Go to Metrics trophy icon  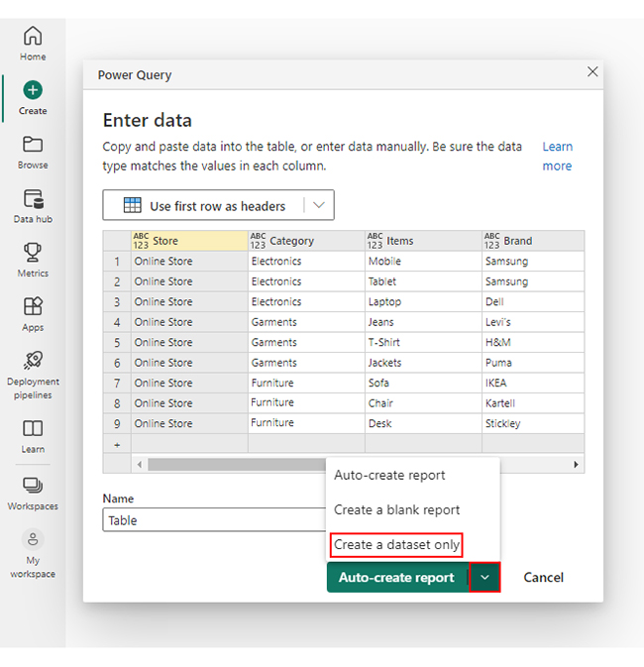(x=33, y=253)
